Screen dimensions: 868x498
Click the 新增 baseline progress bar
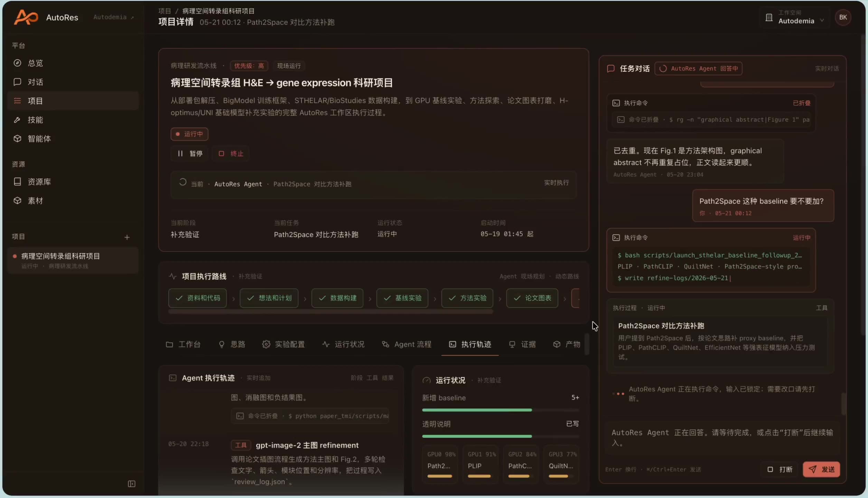(x=500, y=410)
